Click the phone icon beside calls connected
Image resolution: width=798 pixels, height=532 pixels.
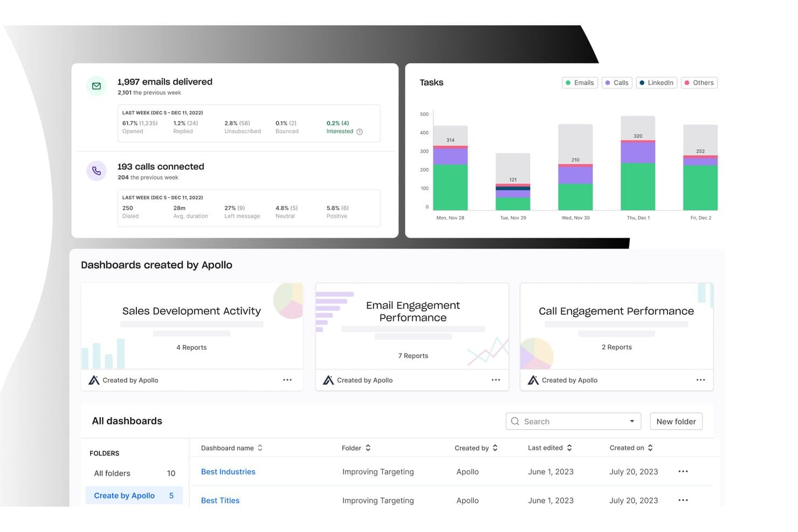97,171
